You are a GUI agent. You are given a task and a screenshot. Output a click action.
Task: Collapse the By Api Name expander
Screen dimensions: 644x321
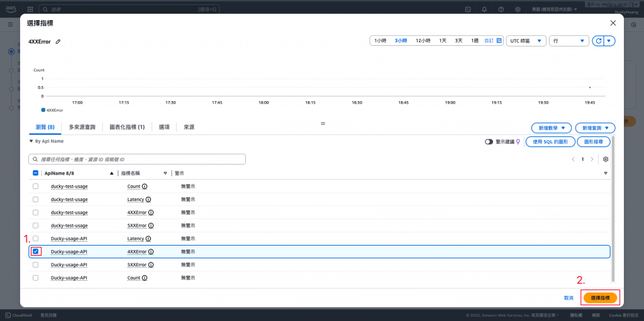pyautogui.click(x=31, y=141)
